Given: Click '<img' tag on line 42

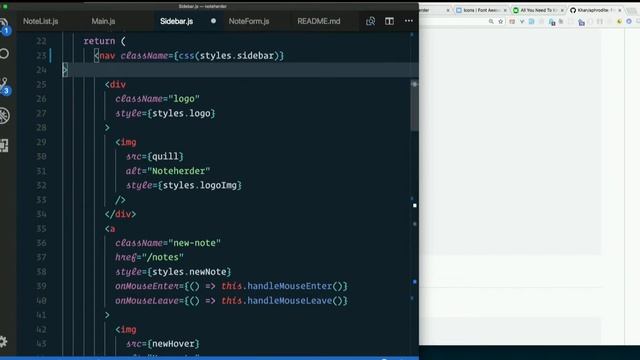Looking at the screenshot, I should [x=126, y=330].
